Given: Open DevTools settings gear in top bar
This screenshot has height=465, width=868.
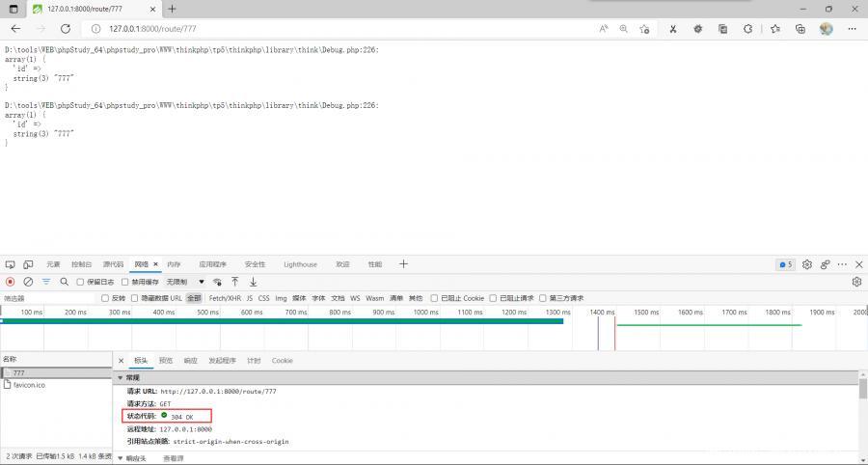Looking at the screenshot, I should pos(807,264).
